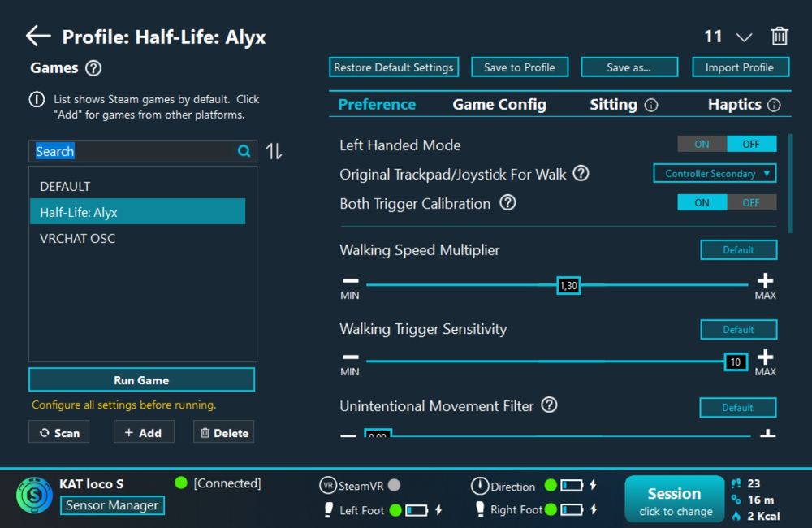The height and width of the screenshot is (528, 812).
Task: Click Restore Default Settings button
Action: (394, 67)
